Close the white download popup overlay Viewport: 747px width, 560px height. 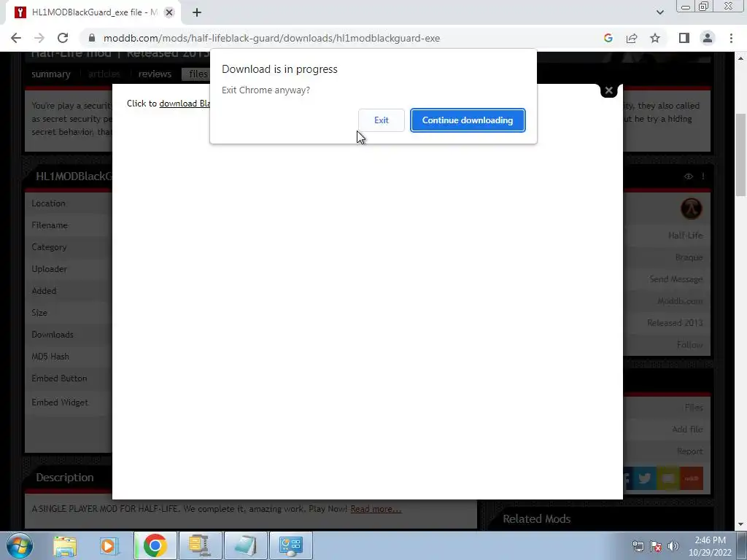tap(608, 90)
